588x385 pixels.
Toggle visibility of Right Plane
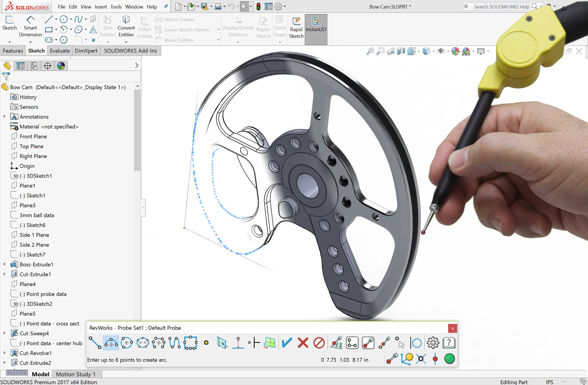coord(34,156)
